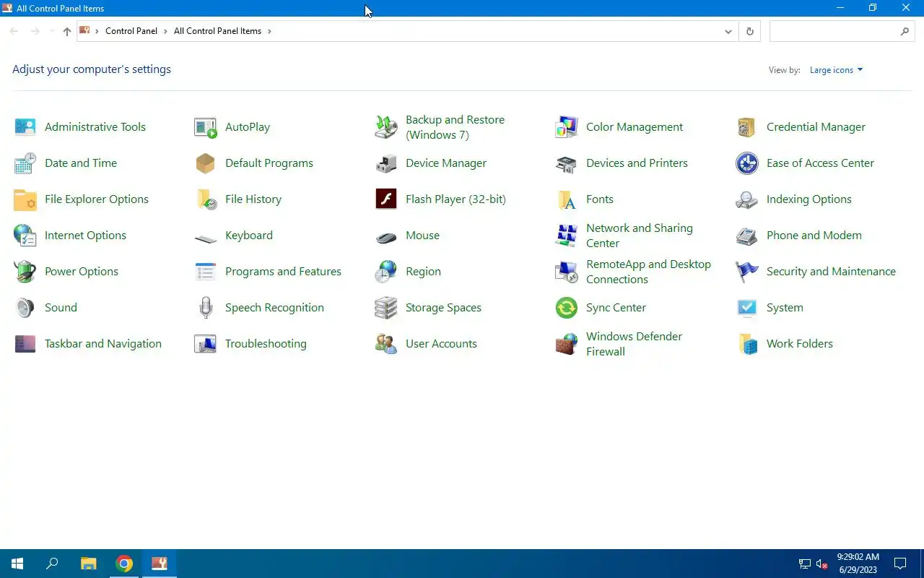The width and height of the screenshot is (924, 578).
Task: Open the notification center icon
Action: (900, 564)
